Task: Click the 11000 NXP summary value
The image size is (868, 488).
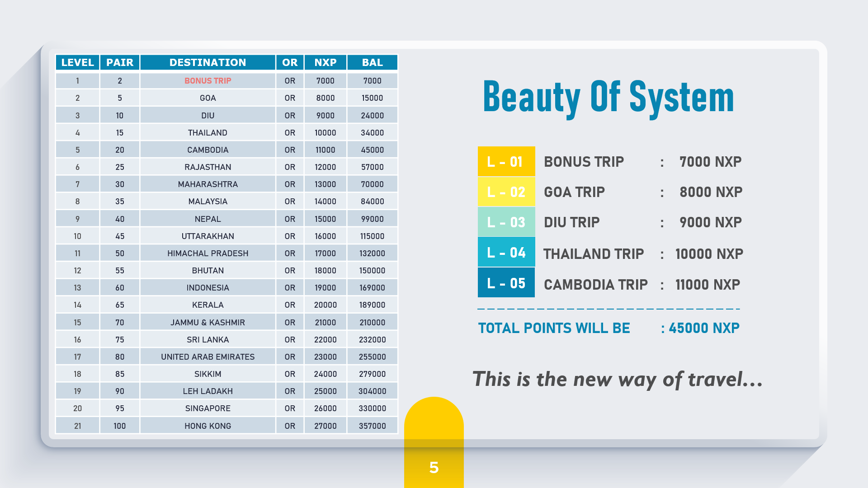Action: 708,285
